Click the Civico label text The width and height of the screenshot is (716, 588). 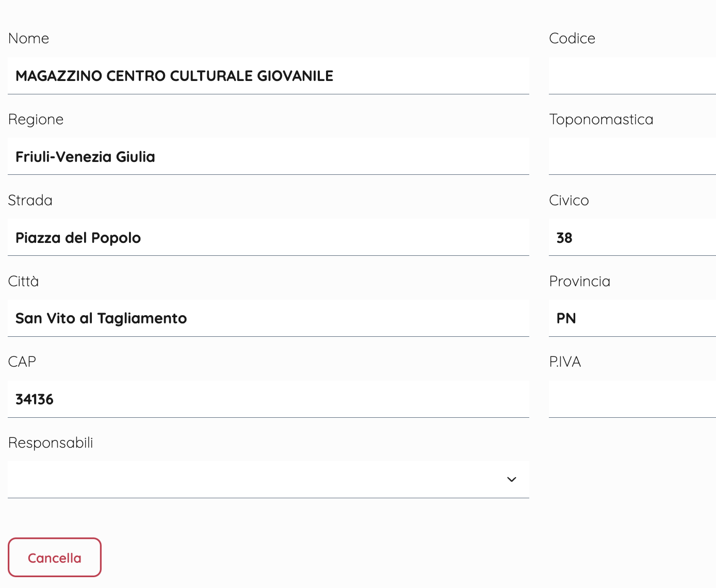coord(568,201)
